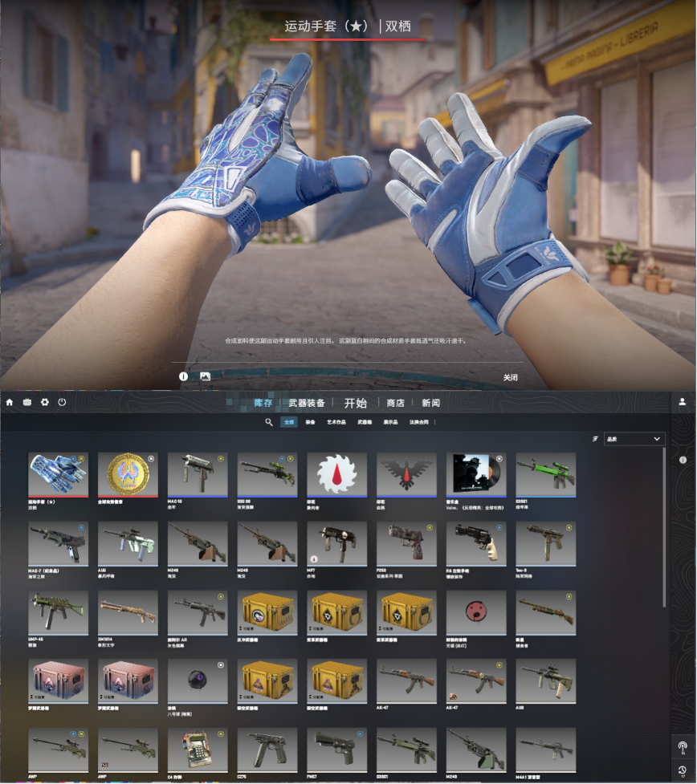The height and width of the screenshot is (784, 697).
Task: Filter inventory by 展示品
Action: (x=391, y=423)
